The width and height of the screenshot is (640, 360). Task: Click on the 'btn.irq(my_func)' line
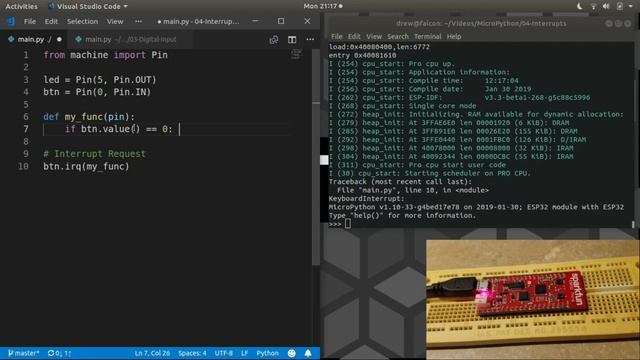[x=86, y=166]
